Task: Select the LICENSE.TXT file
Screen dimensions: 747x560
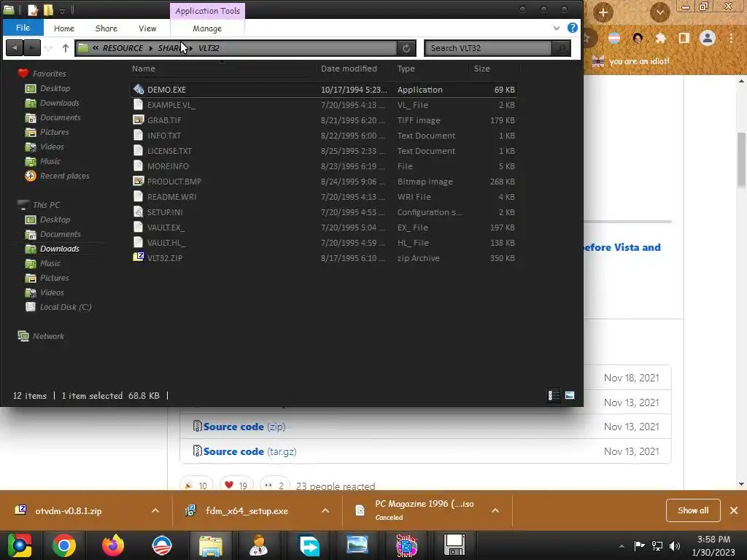Action: tap(323, 150)
